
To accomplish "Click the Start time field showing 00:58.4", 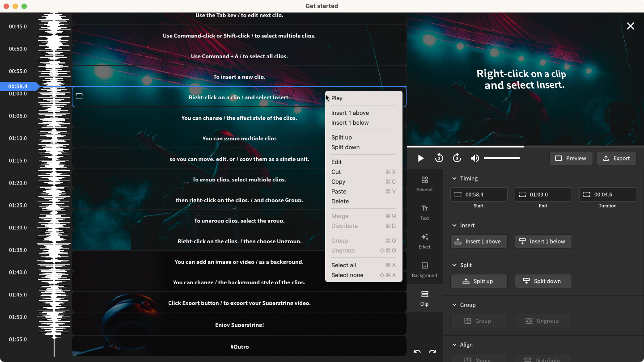I will [479, 194].
